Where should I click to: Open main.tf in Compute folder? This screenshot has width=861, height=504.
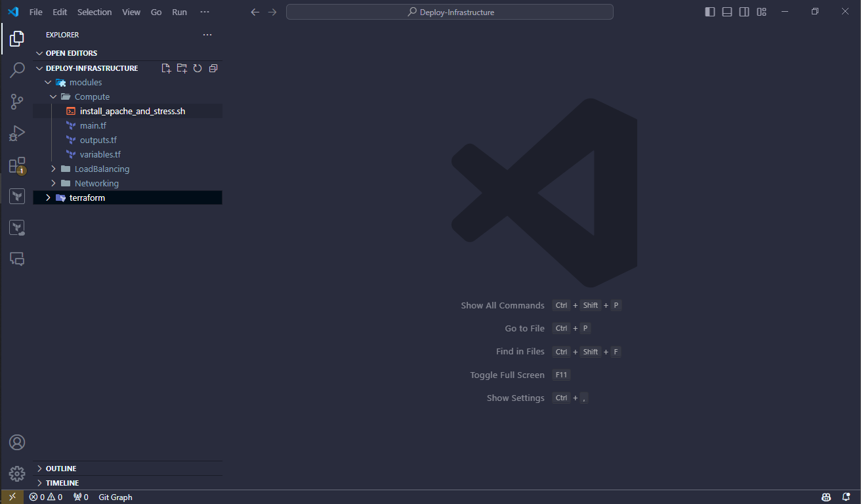pos(128,126)
